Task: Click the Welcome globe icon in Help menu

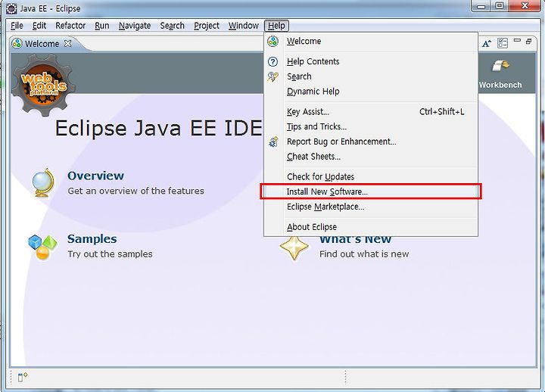Action: (272, 41)
